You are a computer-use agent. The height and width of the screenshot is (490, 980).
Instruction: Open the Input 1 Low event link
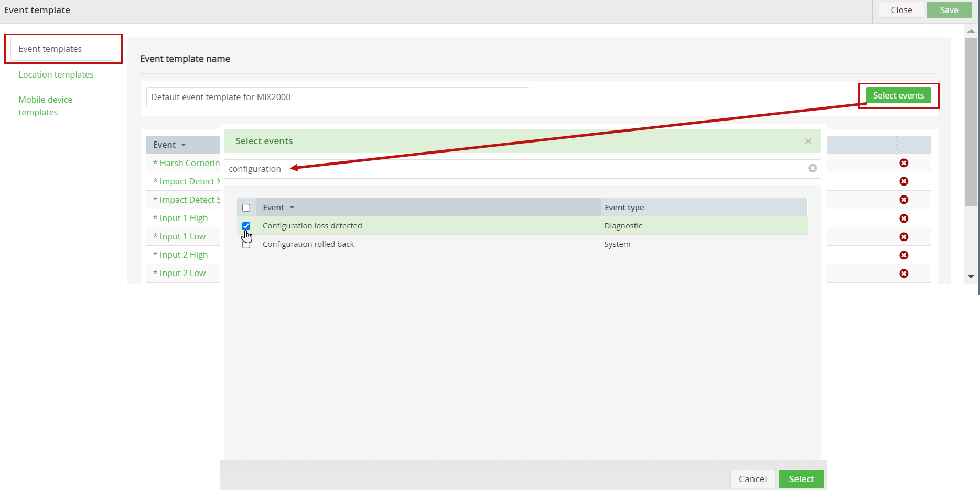(179, 236)
